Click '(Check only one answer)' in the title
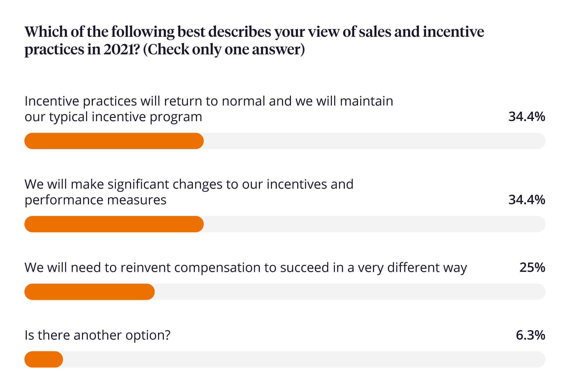The width and height of the screenshot is (570, 392). [224, 50]
